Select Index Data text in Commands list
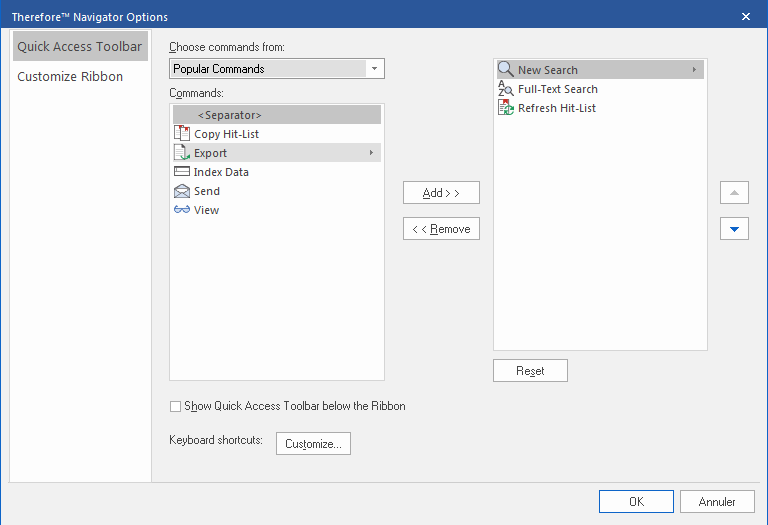The height and width of the screenshot is (525, 768). 221,172
